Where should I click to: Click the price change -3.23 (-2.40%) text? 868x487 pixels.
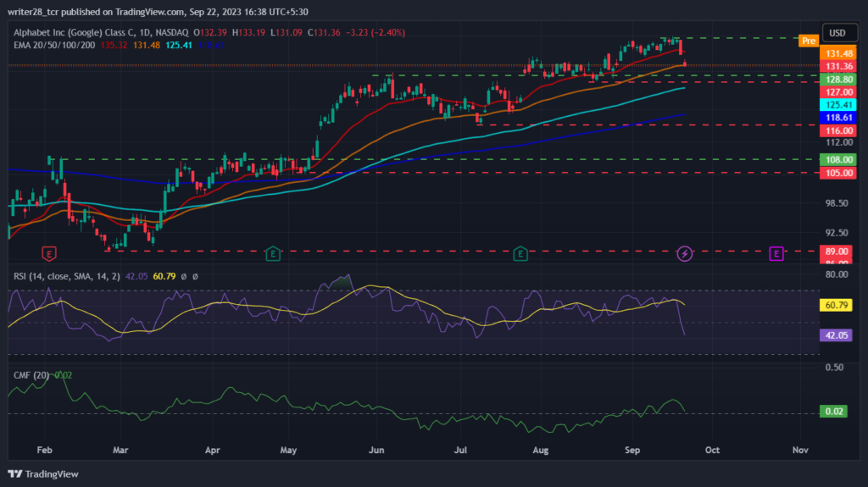376,33
